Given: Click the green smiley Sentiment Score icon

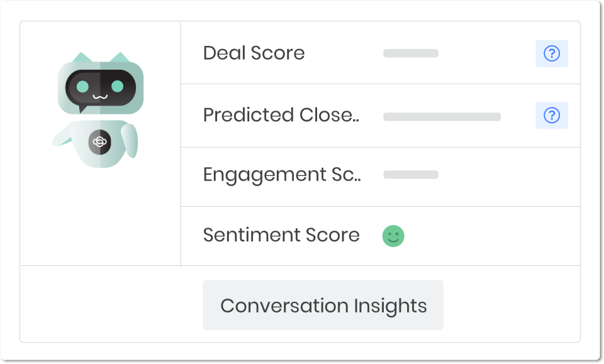Looking at the screenshot, I should tap(393, 236).
